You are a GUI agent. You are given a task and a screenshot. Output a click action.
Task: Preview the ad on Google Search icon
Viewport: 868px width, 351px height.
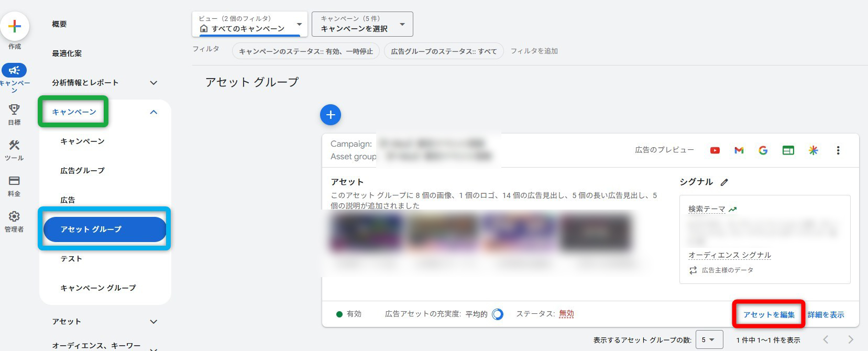coord(763,150)
